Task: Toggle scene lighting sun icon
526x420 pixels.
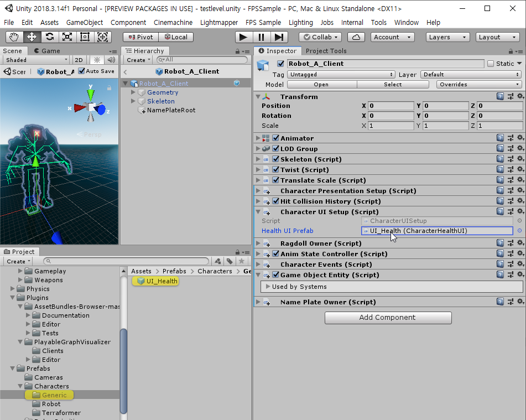Action: pyautogui.click(x=97, y=60)
